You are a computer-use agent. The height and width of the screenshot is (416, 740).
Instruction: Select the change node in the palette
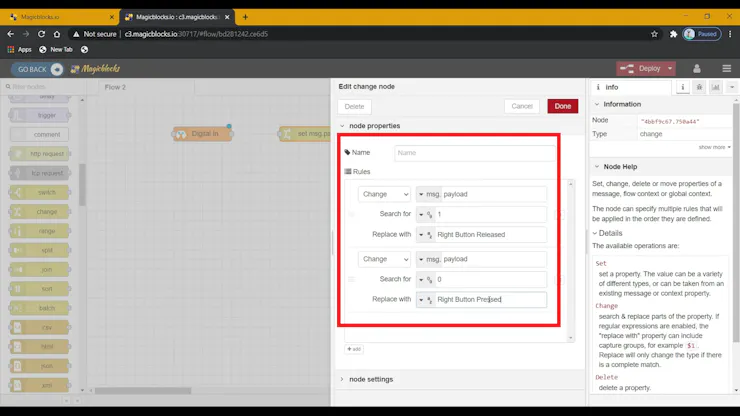(x=40, y=212)
